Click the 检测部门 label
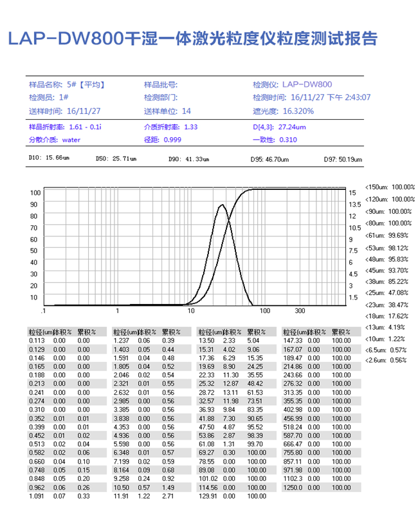420x510 pixels. click(x=160, y=97)
